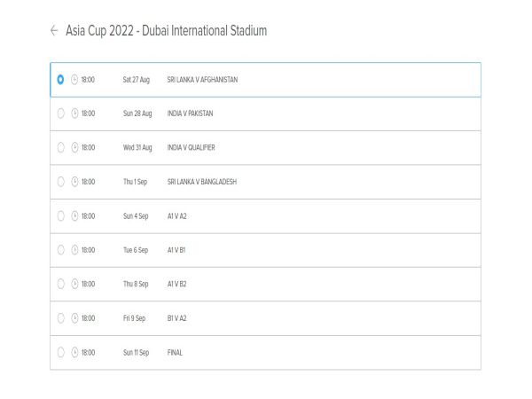This screenshot has height=399, width=532.
Task: Click the clock icon in Wed 31 Aug row
Action: click(74, 147)
